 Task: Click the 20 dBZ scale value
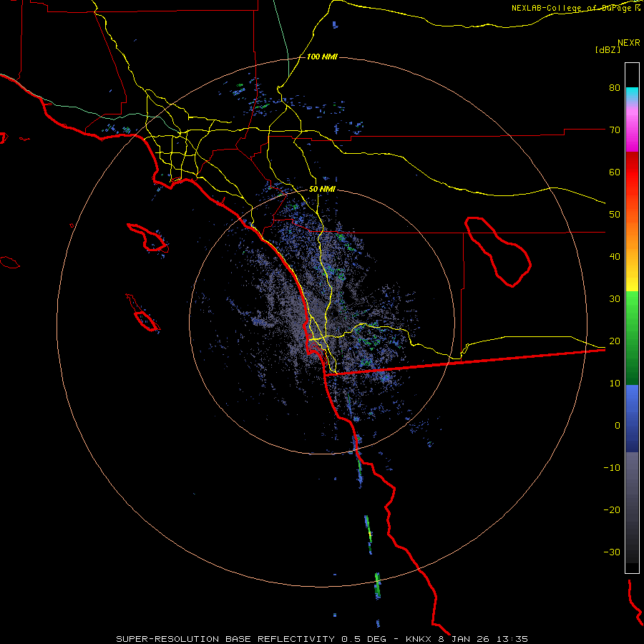(615, 341)
